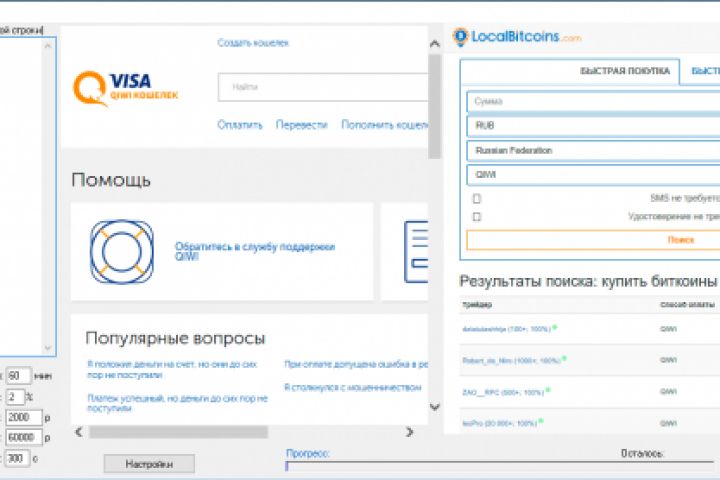The image size is (720, 480).
Task: Click the 'Прогресс:' label
Action: pyautogui.click(x=307, y=453)
